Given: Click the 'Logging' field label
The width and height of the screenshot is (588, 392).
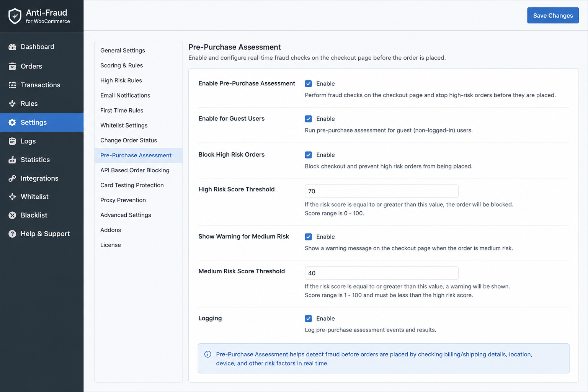Looking at the screenshot, I should click(x=210, y=318).
